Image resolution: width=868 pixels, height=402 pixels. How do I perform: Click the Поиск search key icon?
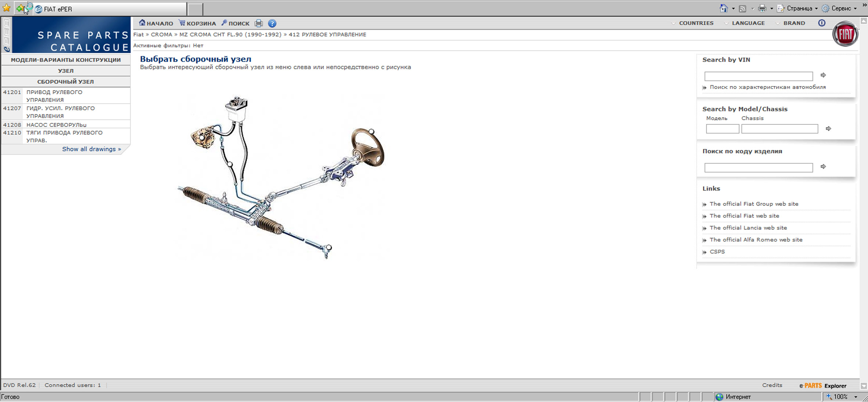224,23
